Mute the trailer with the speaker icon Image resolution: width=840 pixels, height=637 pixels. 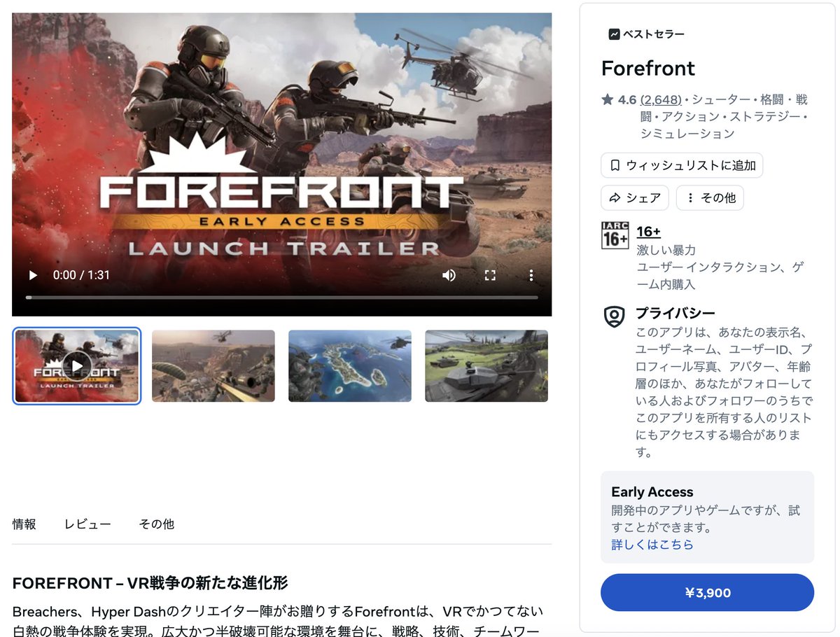tap(449, 275)
